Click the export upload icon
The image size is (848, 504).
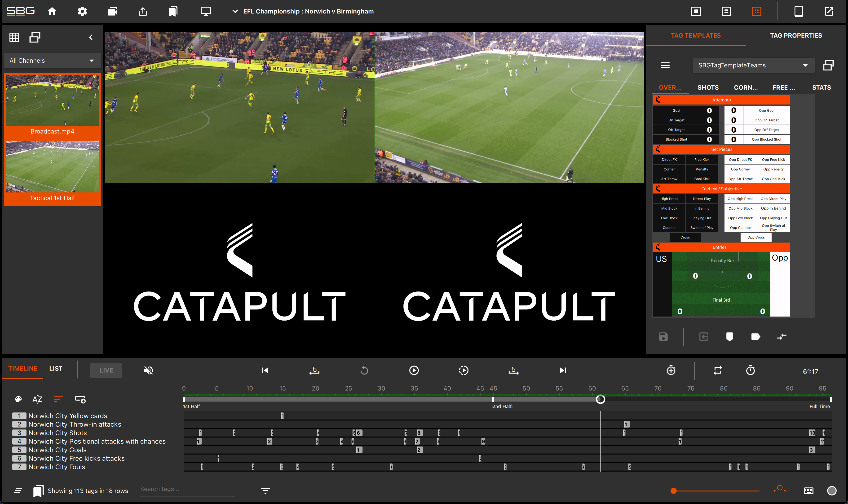pyautogui.click(x=143, y=12)
